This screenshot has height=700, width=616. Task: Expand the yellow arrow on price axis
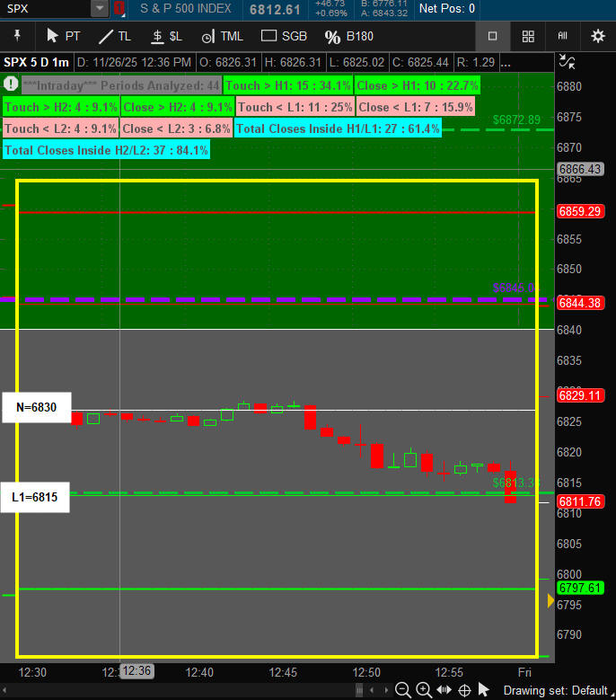pyautogui.click(x=550, y=600)
